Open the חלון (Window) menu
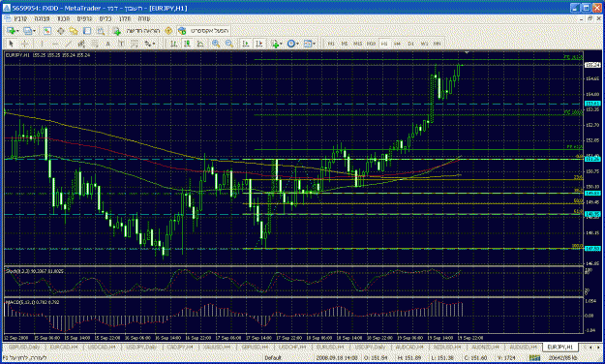Viewport: 605px width, 364px height. [x=125, y=18]
